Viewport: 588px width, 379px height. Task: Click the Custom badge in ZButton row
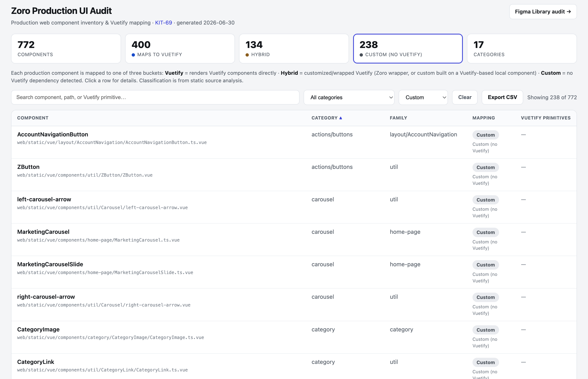pyautogui.click(x=486, y=167)
